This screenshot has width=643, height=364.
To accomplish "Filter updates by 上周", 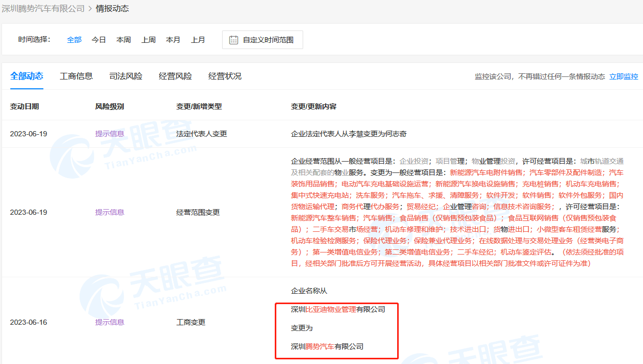I will click(x=148, y=40).
